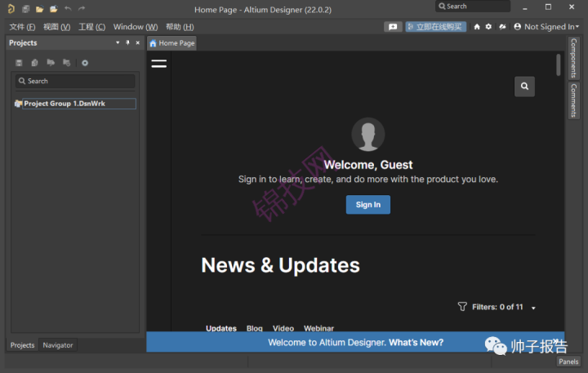Open the 工程 (C) menu
Image resolution: width=588 pixels, height=373 pixels.
point(91,27)
